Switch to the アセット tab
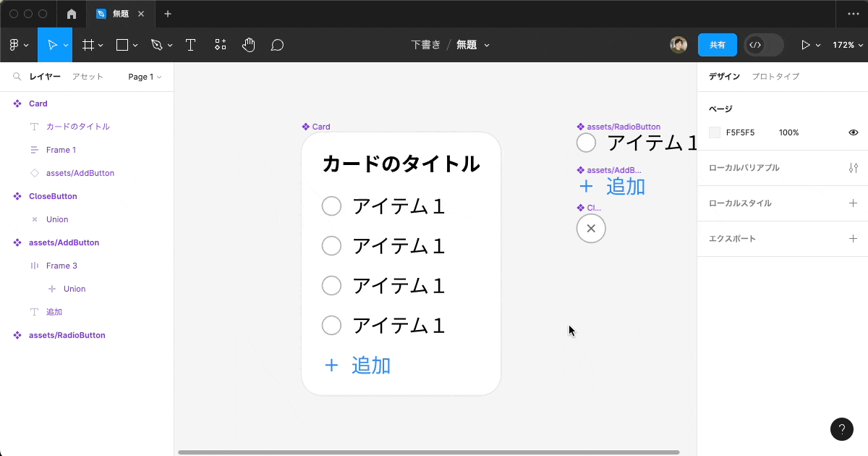The height and width of the screenshot is (456, 868). click(x=88, y=77)
